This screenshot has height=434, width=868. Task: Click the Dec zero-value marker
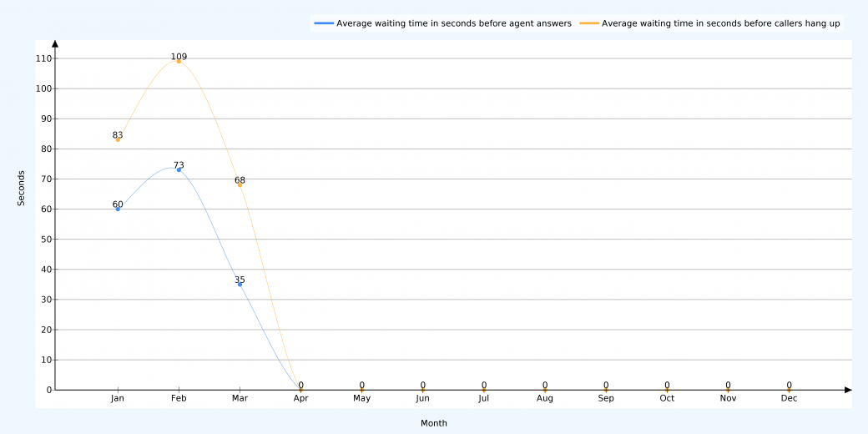(x=789, y=389)
